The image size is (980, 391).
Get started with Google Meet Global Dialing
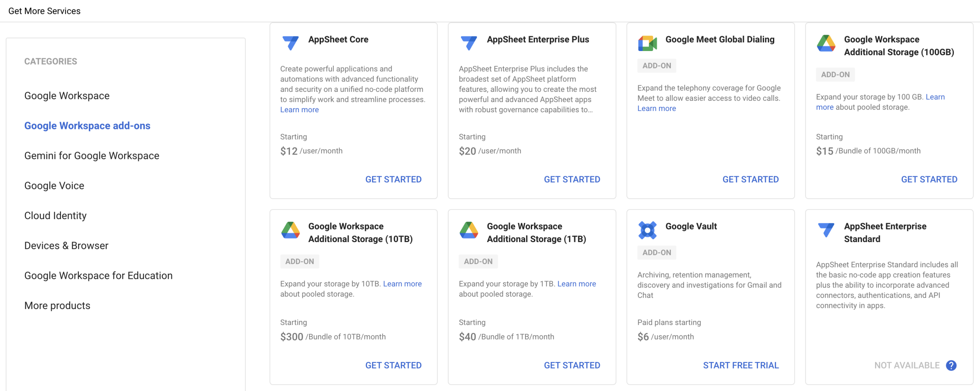point(751,179)
